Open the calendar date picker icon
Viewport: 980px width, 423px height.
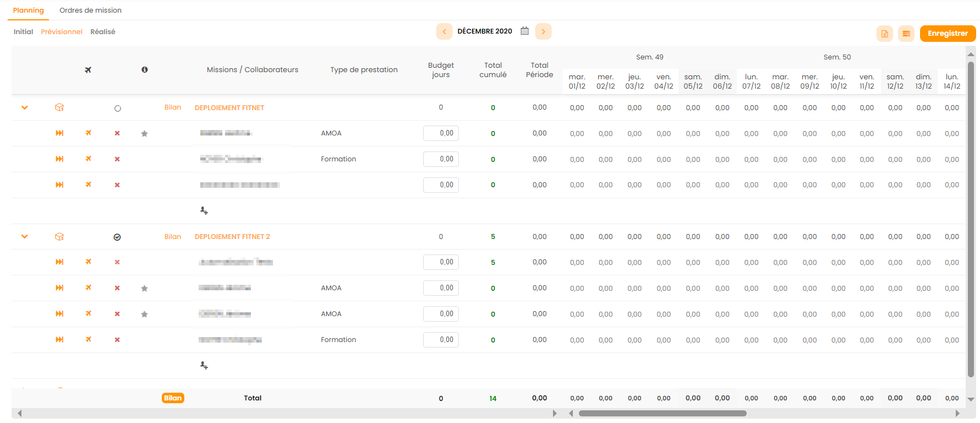coord(524,31)
